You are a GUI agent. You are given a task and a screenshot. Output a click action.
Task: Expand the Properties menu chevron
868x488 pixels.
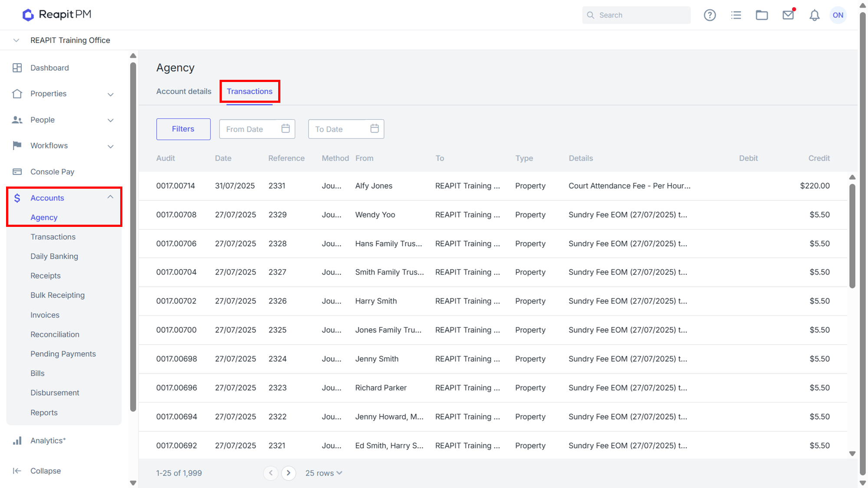pyautogui.click(x=111, y=94)
